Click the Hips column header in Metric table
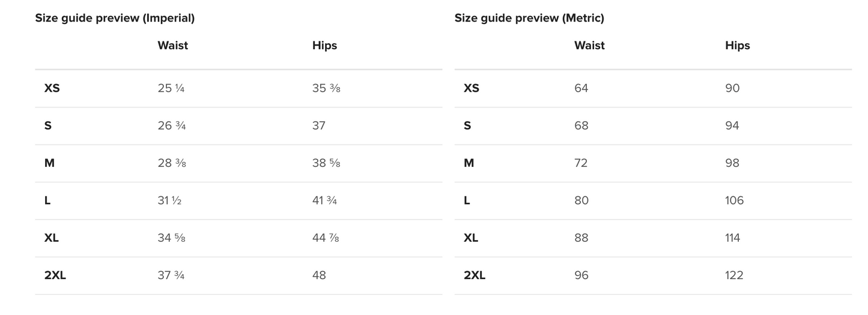 pos(737,46)
